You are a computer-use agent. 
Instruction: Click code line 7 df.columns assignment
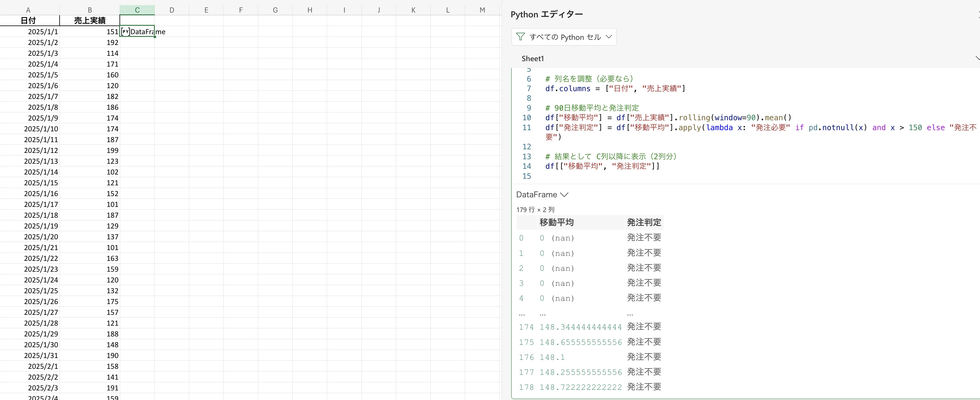(615, 88)
